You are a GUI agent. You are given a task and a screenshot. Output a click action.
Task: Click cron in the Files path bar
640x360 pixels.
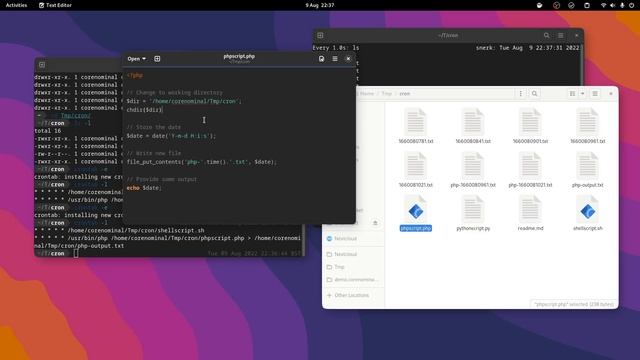point(404,93)
